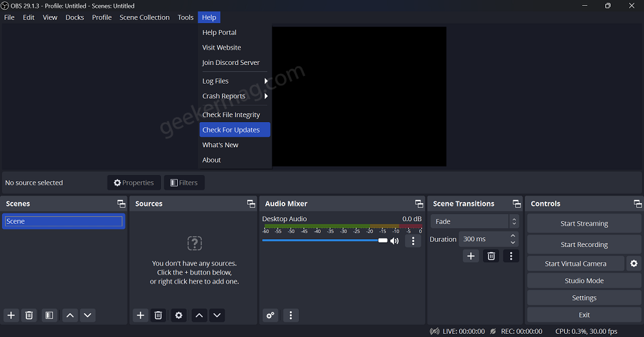Open the About entry
This screenshot has width=644, height=337.
(234, 160)
